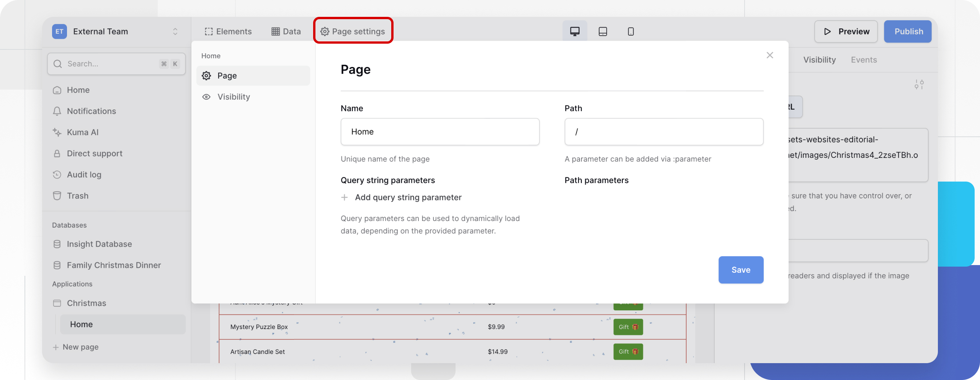980x380 pixels.
Task: Switch to the Visibility tab
Action: pos(819,60)
